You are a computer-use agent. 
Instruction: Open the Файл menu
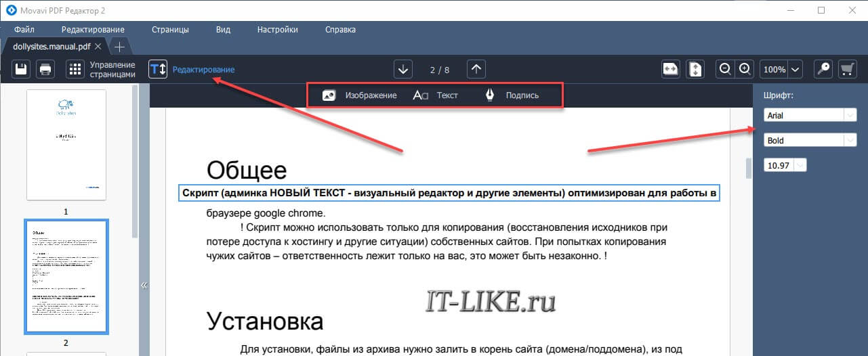point(24,30)
